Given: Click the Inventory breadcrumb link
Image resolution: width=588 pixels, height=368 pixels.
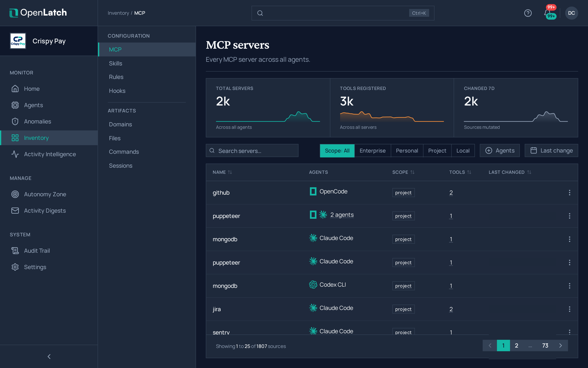Looking at the screenshot, I should pyautogui.click(x=118, y=13).
